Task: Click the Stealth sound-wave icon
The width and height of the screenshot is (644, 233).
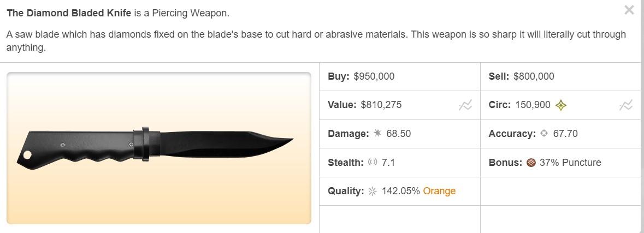Action: click(373, 163)
